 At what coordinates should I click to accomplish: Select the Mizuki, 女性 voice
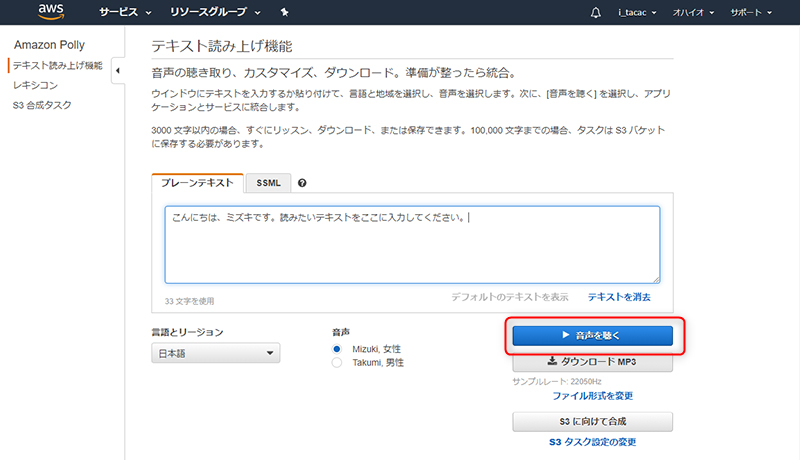337,349
